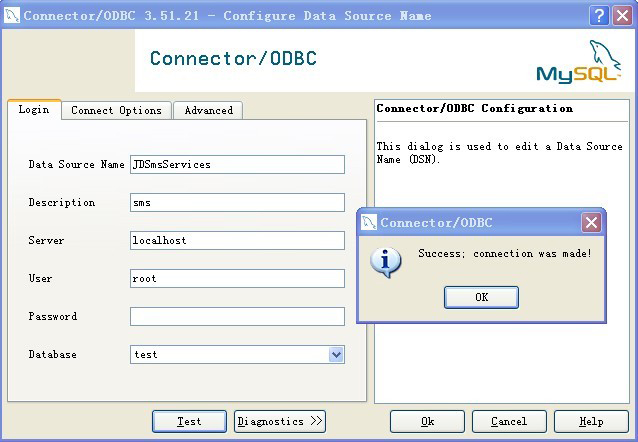Click the 'User' label
The width and height of the screenshot is (638, 442).
tap(40, 278)
